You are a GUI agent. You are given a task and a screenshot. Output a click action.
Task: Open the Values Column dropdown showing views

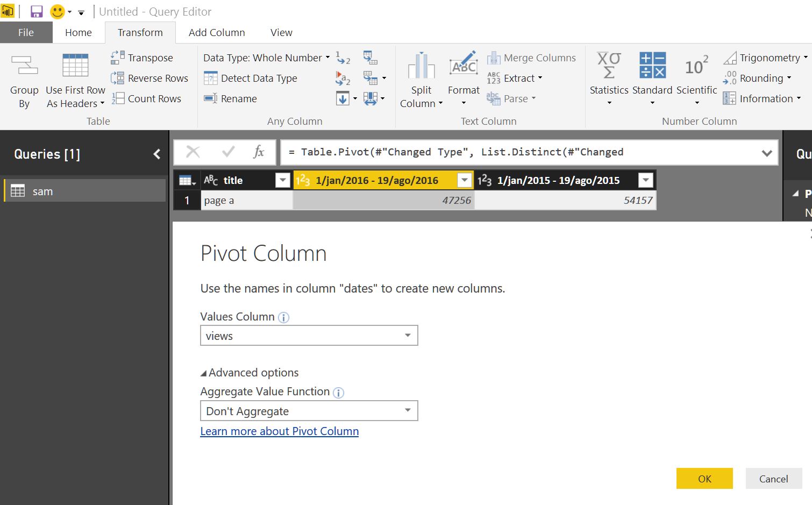point(309,336)
